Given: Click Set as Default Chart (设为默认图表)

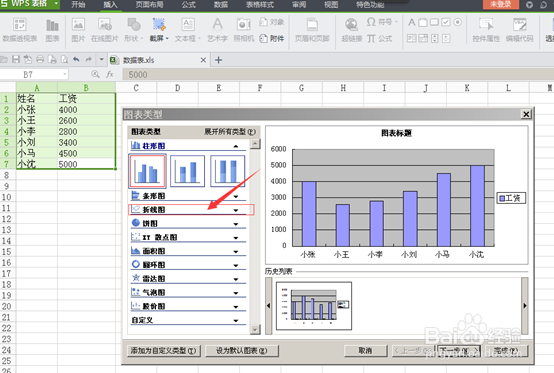Looking at the screenshot, I should click(242, 351).
